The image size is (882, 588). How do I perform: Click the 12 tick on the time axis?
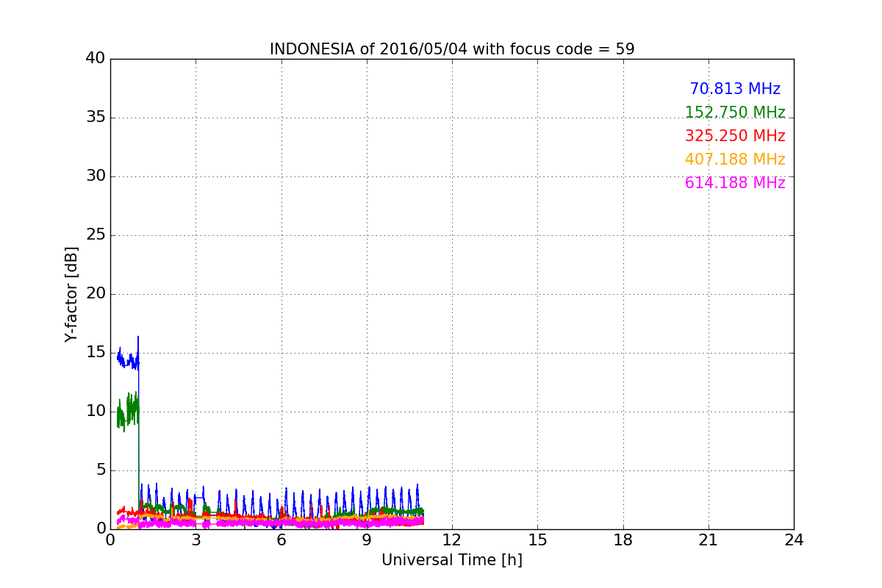point(451,539)
